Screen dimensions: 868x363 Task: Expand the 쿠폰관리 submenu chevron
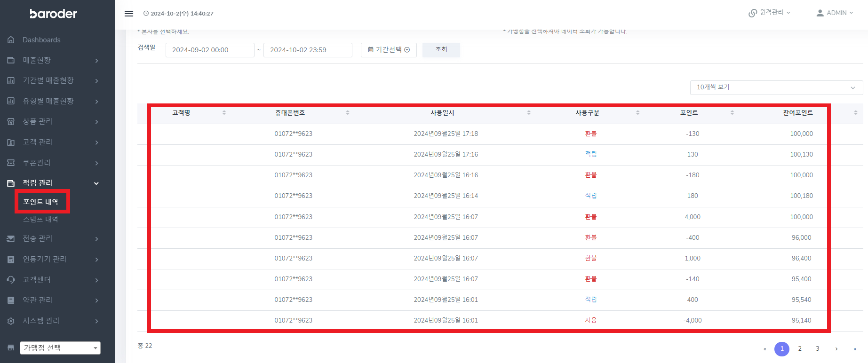pyautogui.click(x=96, y=163)
